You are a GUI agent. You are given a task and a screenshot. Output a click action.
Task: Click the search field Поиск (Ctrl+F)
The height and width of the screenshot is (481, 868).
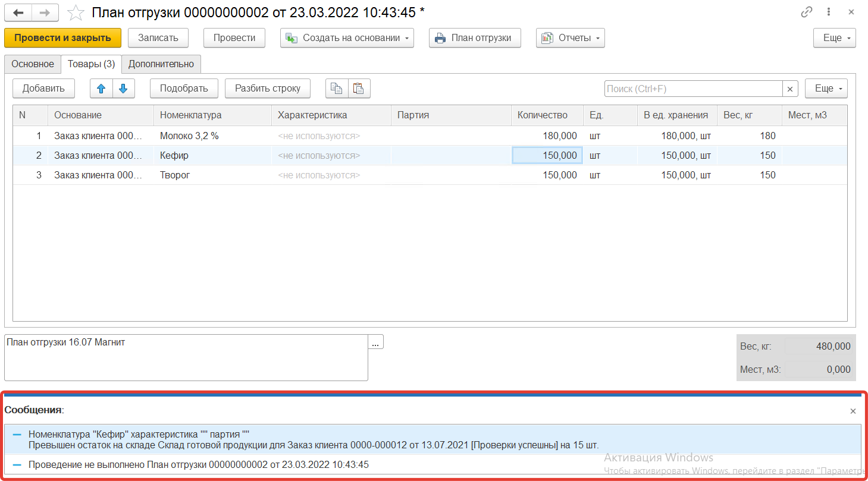click(692, 89)
